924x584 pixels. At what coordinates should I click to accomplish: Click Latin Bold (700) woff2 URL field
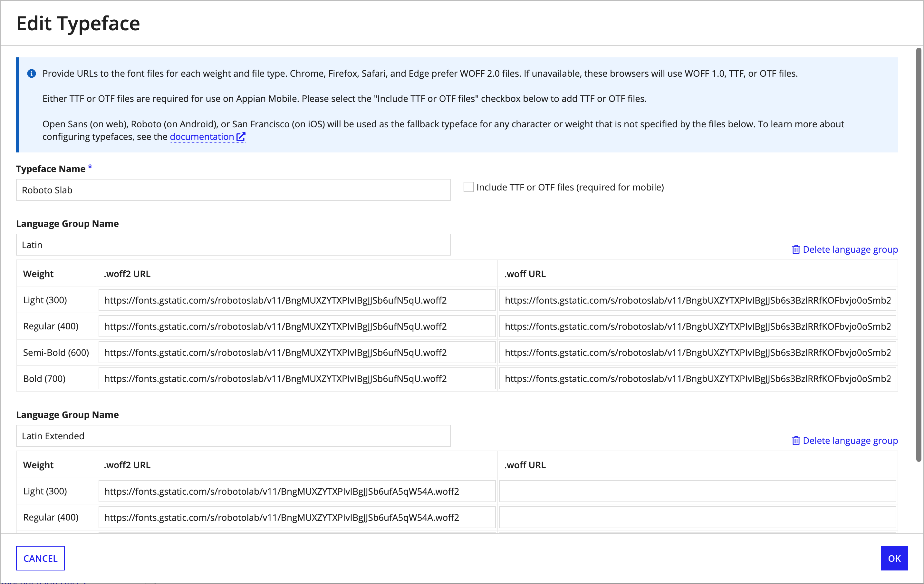297,378
